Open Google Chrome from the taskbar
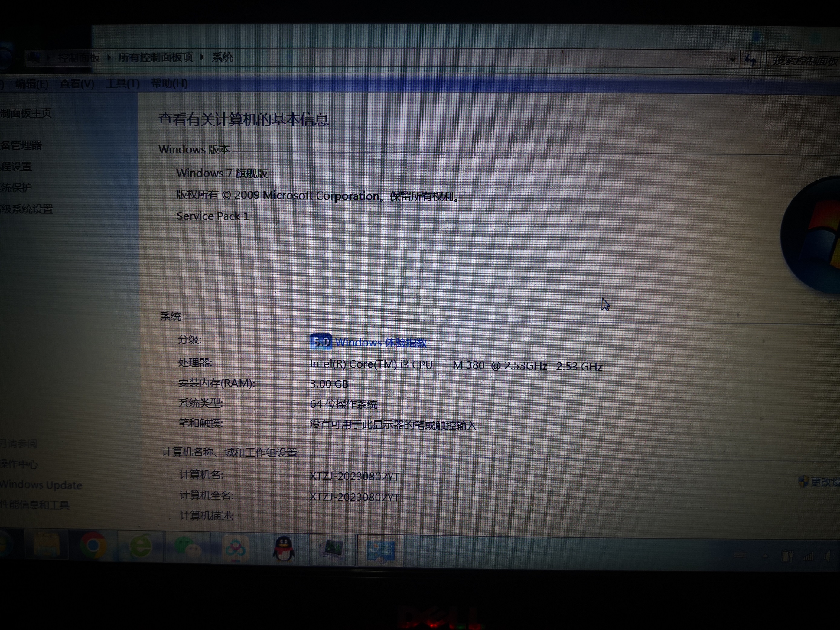The height and width of the screenshot is (630, 840). (x=93, y=546)
